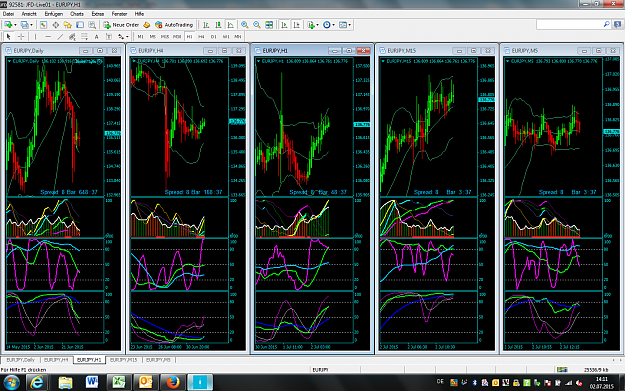Open the Datei menu
This screenshot has height=391, width=625.
click(x=8, y=14)
